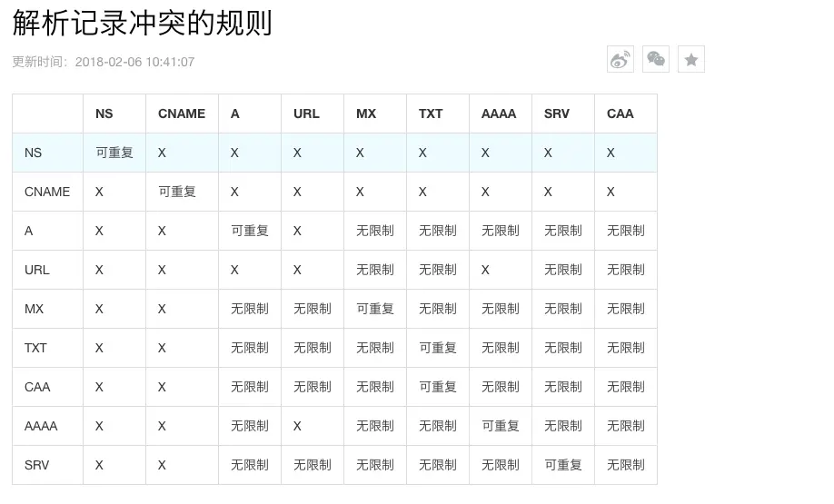Select the CNAME column header
This screenshot has width=834, height=504.
pyautogui.click(x=182, y=114)
